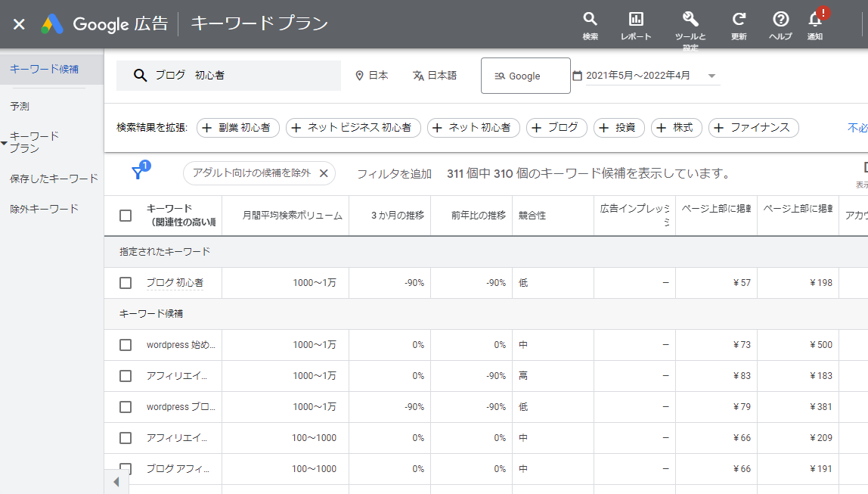Add ネット 初心者 suggestion chip
Viewport: 868px width, 494px height.
click(473, 128)
